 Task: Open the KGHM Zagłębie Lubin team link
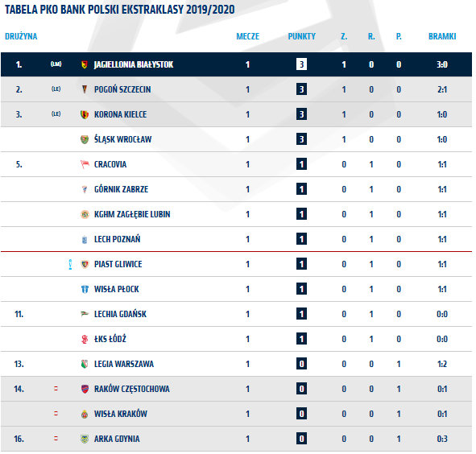(132, 214)
